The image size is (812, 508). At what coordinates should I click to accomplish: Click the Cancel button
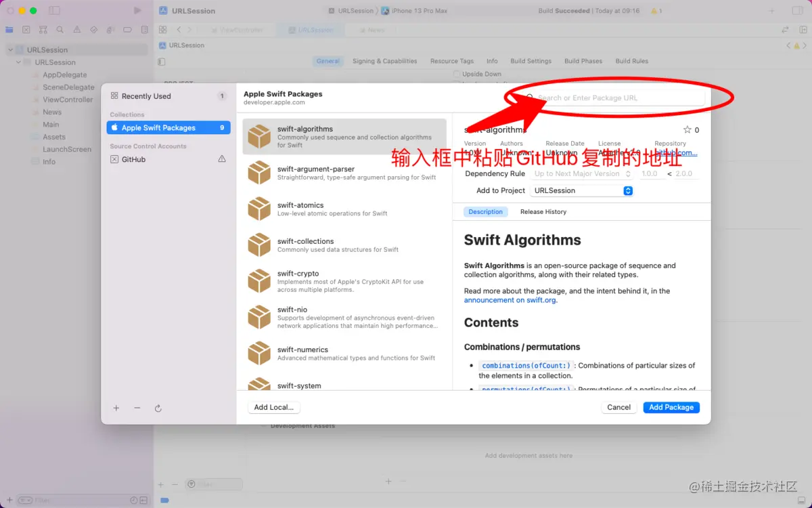(619, 407)
